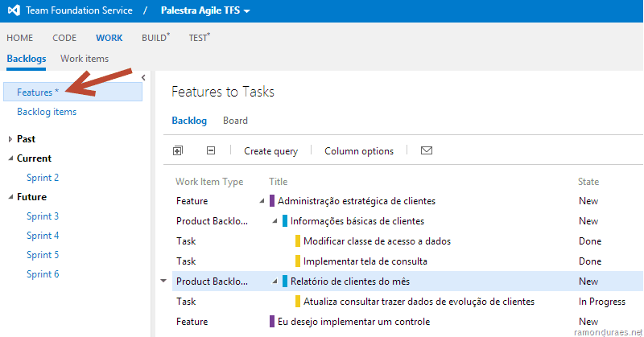This screenshot has height=337, width=644.
Task: Click yellow color bar of Atualiza consultar
Action: pos(298,302)
